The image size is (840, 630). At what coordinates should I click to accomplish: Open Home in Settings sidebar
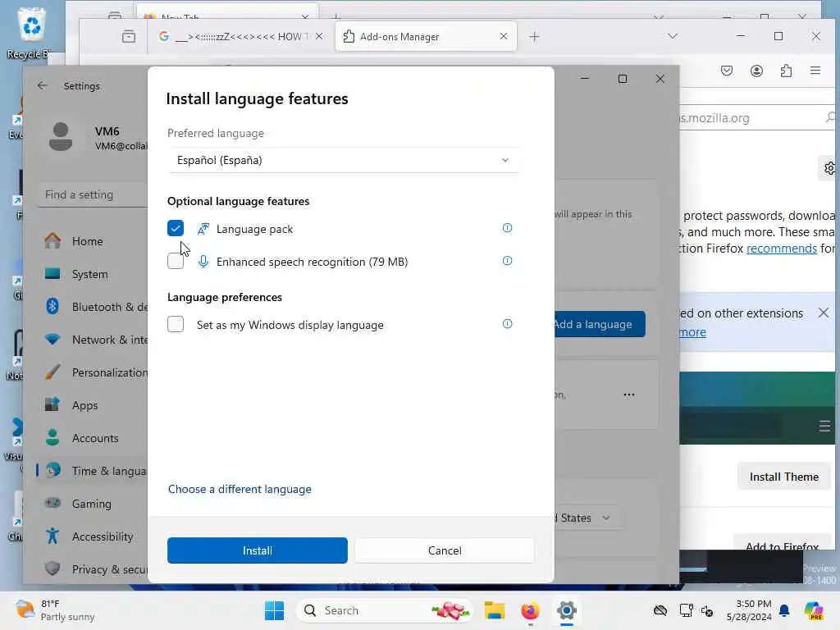(91, 241)
